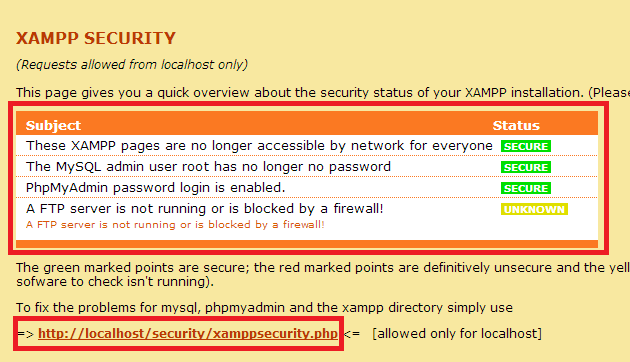The height and width of the screenshot is (362, 630).
Task: Select the MySQL admin user root row text
Action: pos(208,167)
